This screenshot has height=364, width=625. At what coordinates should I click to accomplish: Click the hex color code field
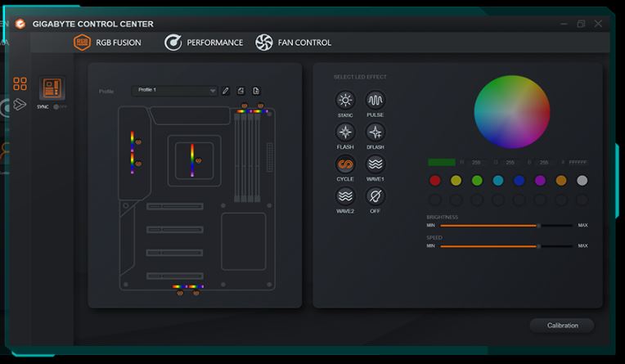click(x=578, y=163)
